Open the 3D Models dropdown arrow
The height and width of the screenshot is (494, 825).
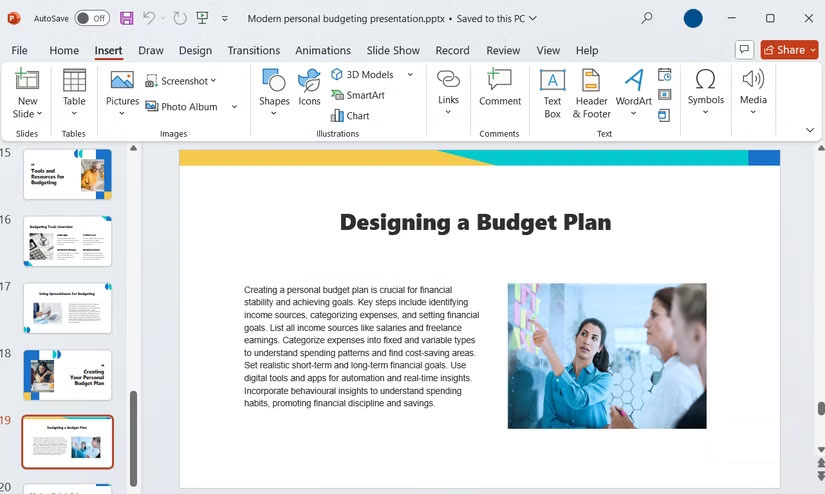410,75
